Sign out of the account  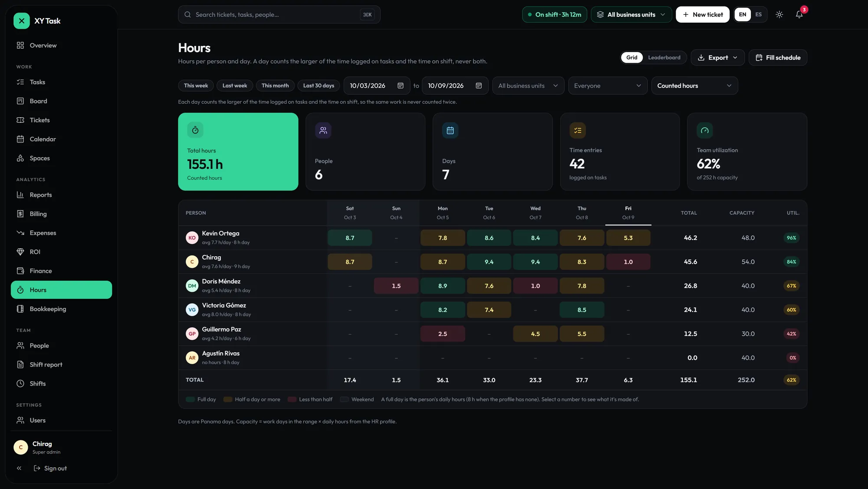point(51,468)
